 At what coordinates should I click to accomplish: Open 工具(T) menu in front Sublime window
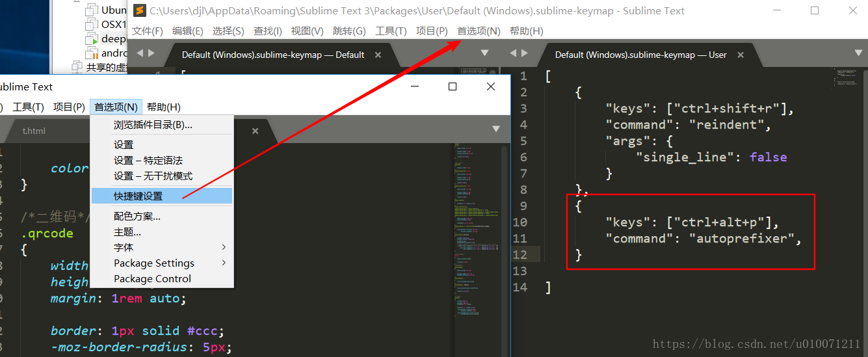(x=28, y=107)
